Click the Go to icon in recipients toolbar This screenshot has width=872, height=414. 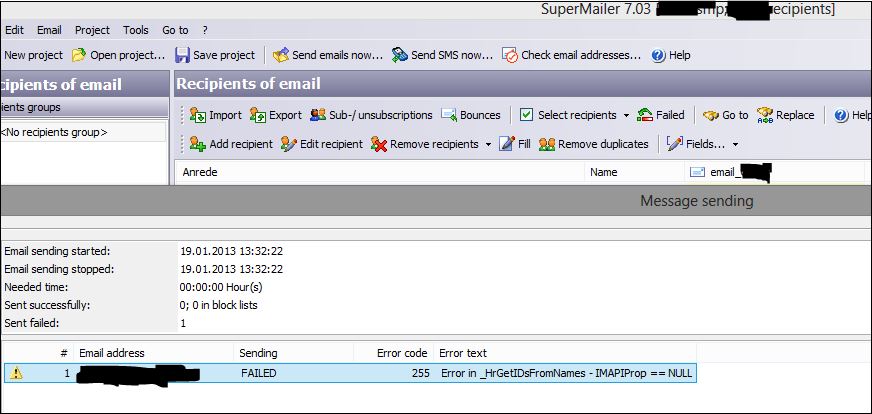pyautogui.click(x=711, y=115)
